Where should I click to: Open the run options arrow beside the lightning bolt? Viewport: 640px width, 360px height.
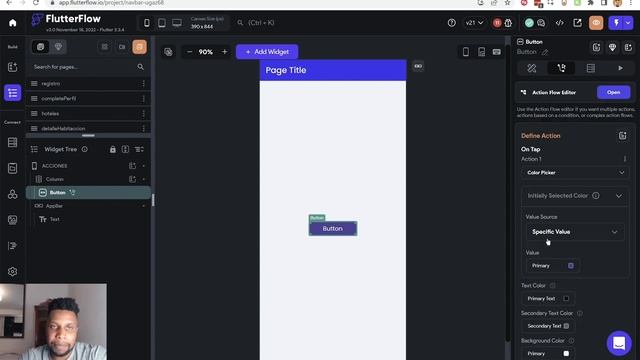click(628, 23)
